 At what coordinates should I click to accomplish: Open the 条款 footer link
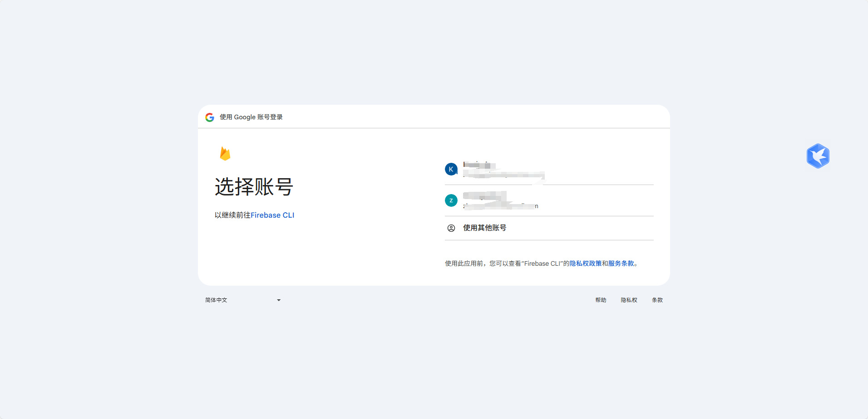point(657,300)
